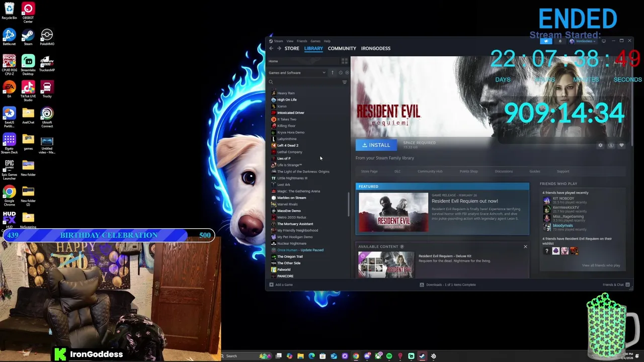Click library search magnifier field

[x=304, y=82]
